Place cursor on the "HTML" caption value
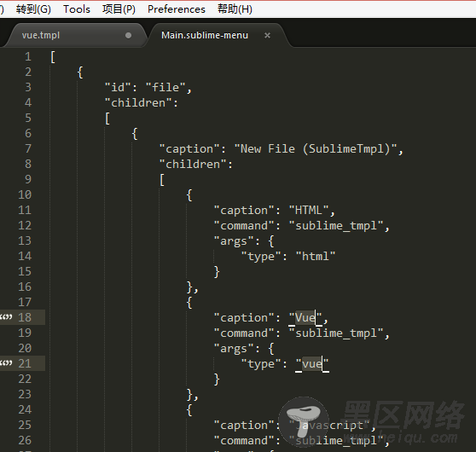 (309, 211)
